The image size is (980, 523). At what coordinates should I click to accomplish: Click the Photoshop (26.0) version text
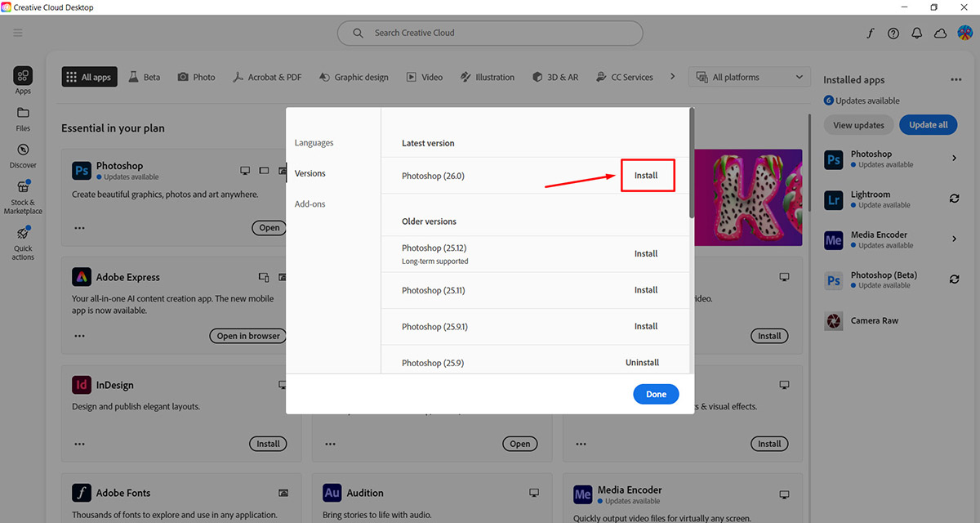pos(433,176)
